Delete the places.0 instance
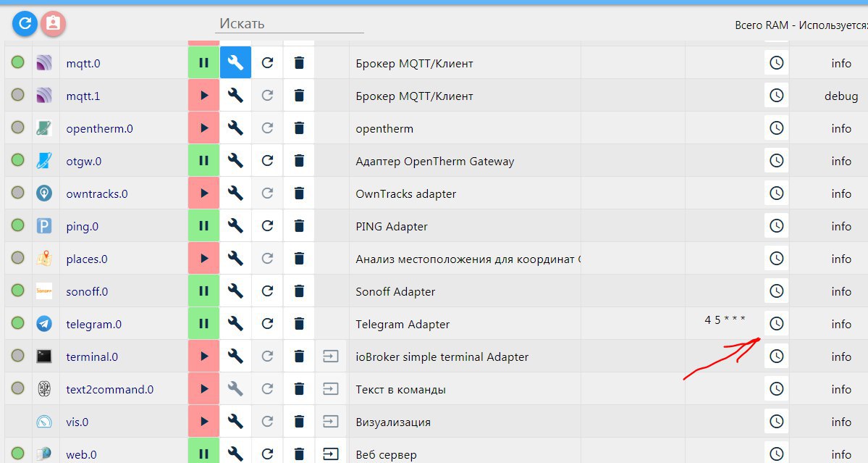 pos(299,258)
